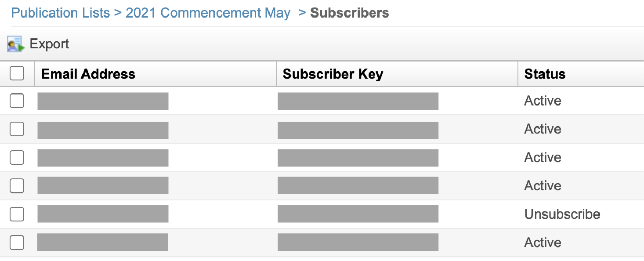Click the Unsubscribe status cell

point(562,214)
